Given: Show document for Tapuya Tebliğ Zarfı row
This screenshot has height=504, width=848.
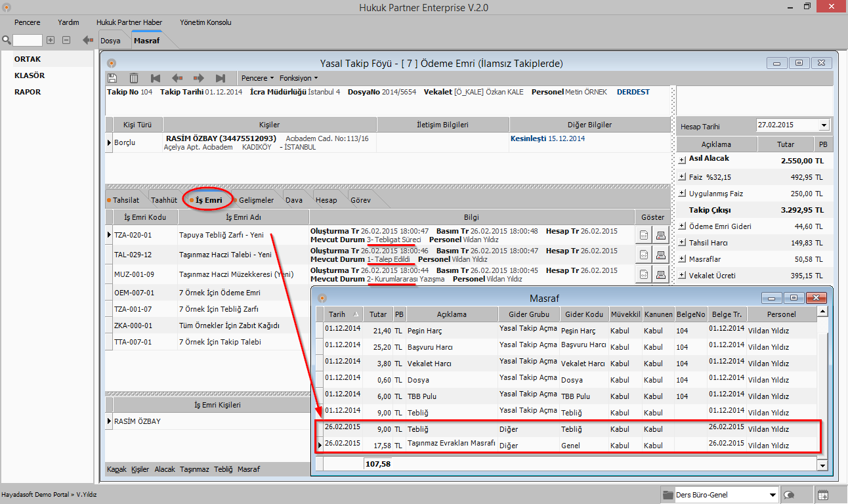Looking at the screenshot, I should 645,236.
